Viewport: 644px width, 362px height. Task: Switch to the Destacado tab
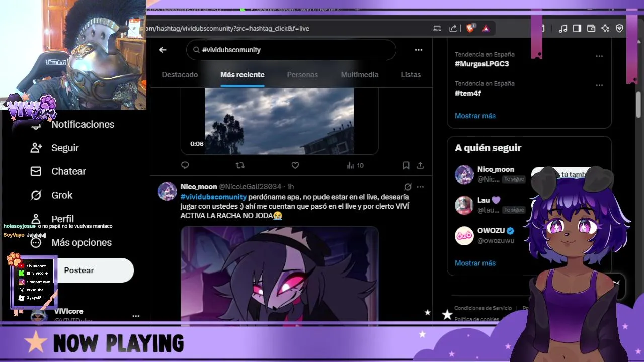point(180,75)
